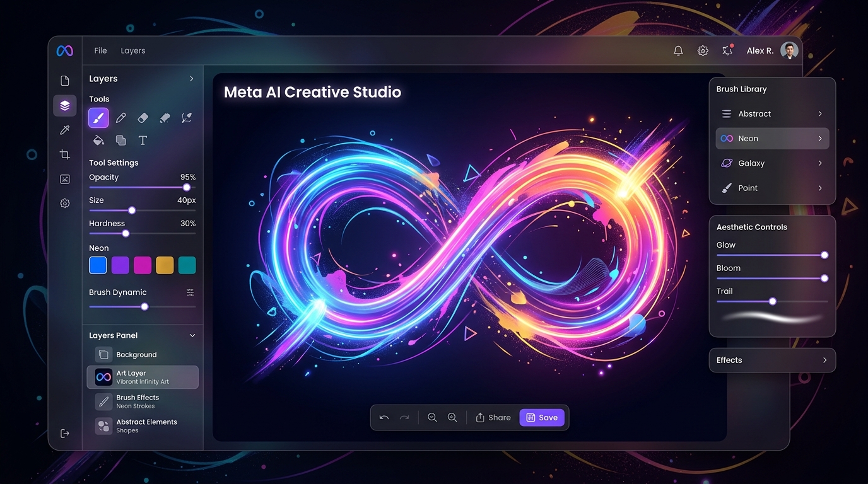Click Alex R. profile avatar
The height and width of the screenshot is (484, 868).
tap(789, 50)
